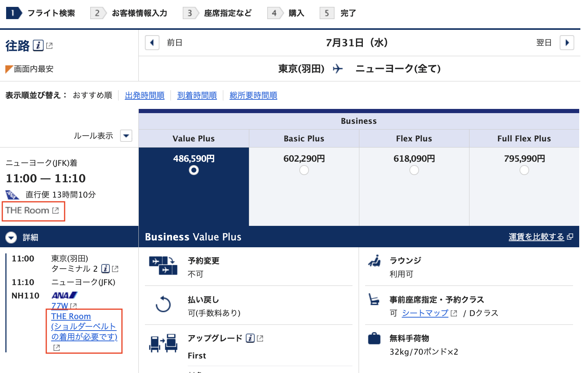Open external link icon beside アップグレード

[x=260, y=339]
